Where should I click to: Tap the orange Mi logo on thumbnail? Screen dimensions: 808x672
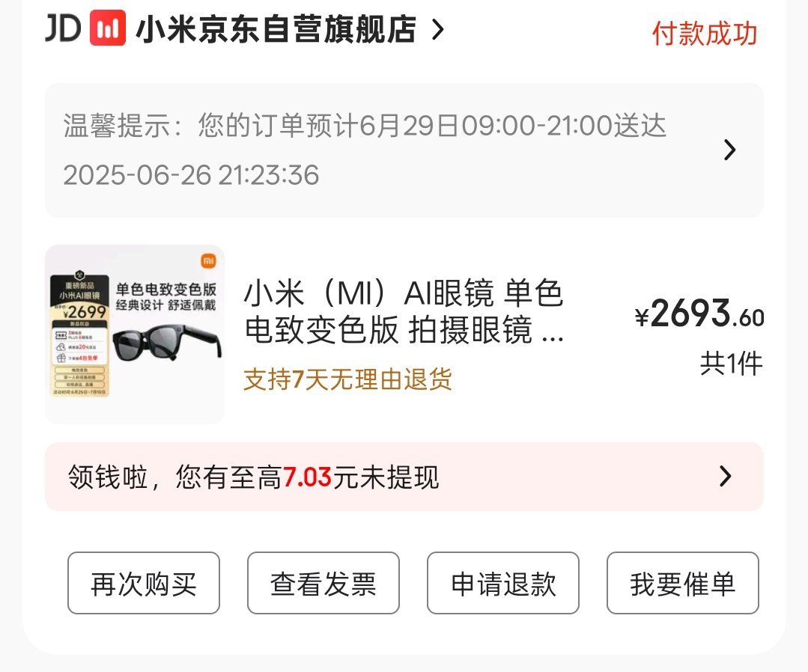[209, 261]
